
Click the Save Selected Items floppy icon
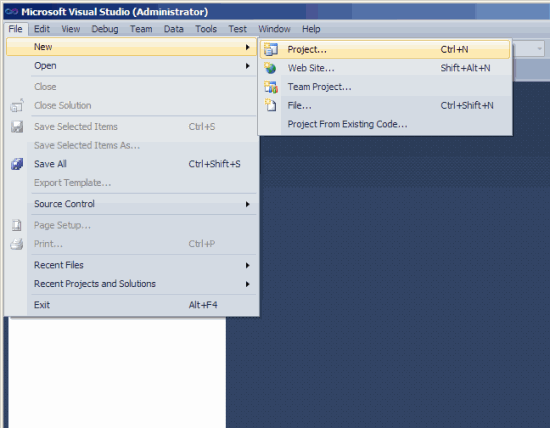17,127
